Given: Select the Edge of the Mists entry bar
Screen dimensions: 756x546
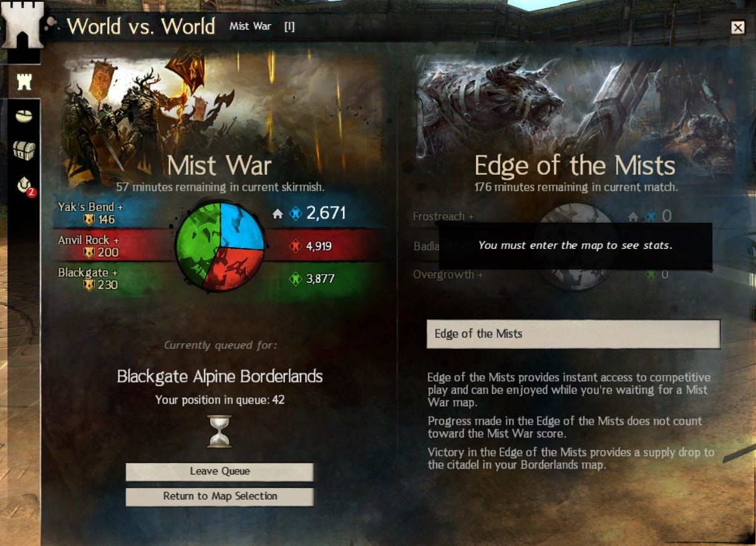Looking at the screenshot, I should coord(573,334).
